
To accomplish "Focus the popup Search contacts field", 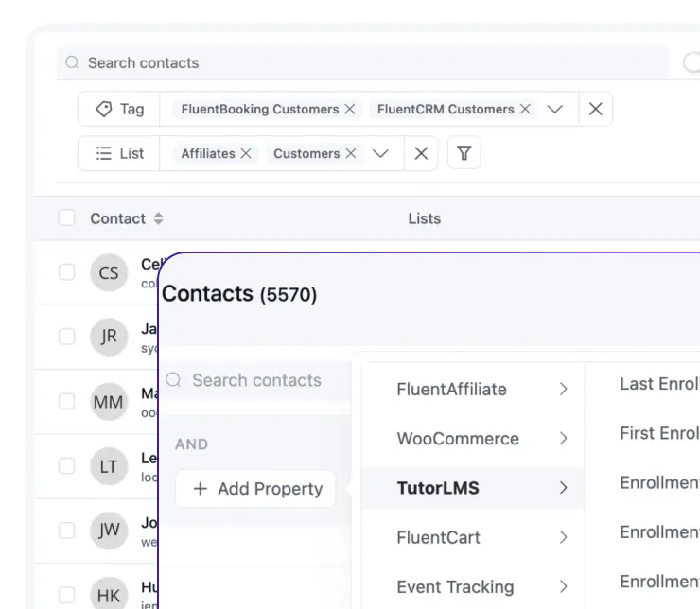I will coord(256,380).
